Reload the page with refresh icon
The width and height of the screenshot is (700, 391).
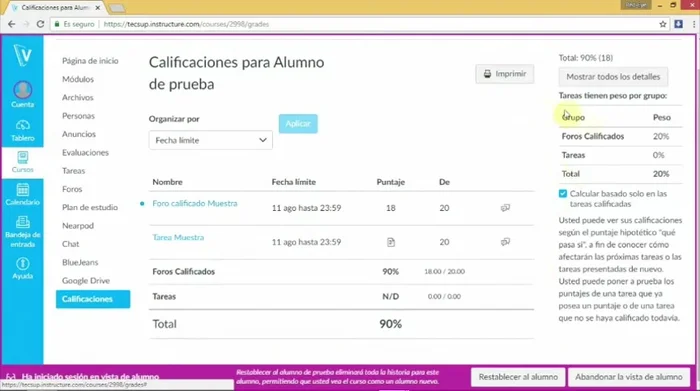point(40,24)
